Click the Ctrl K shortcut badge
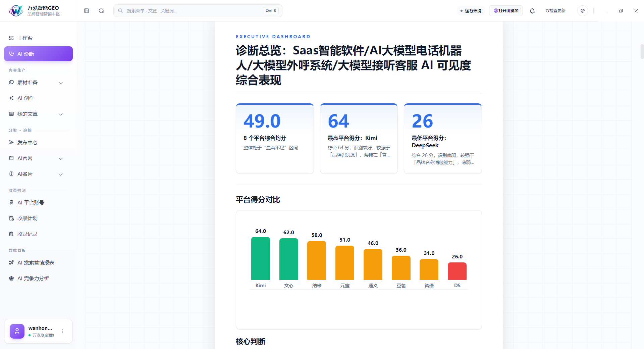Image resolution: width=644 pixels, height=349 pixels. (x=271, y=11)
